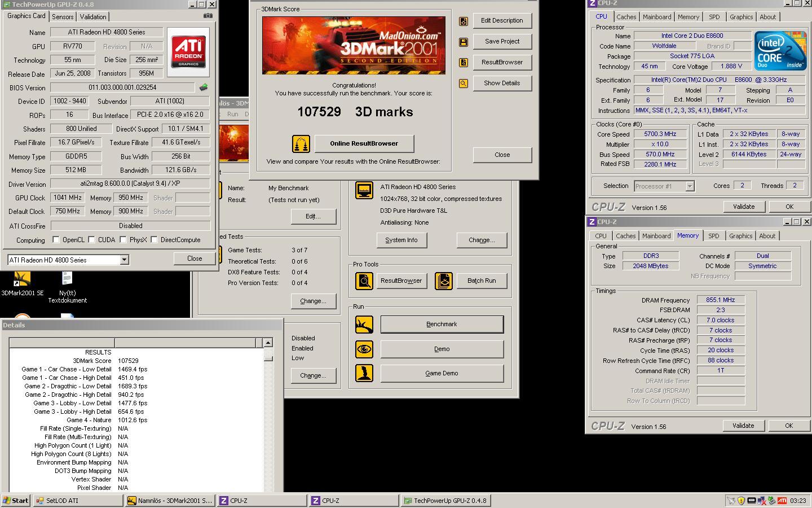Click the Save Project floppy icon

pos(463,42)
